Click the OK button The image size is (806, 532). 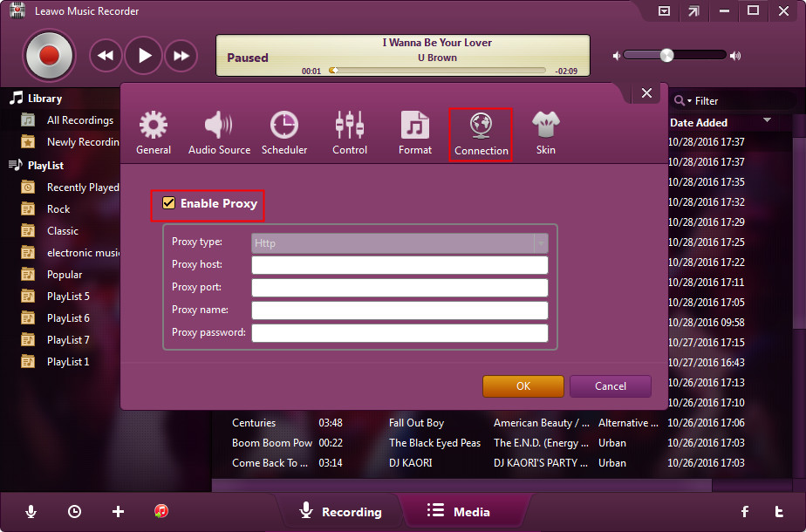(523, 386)
